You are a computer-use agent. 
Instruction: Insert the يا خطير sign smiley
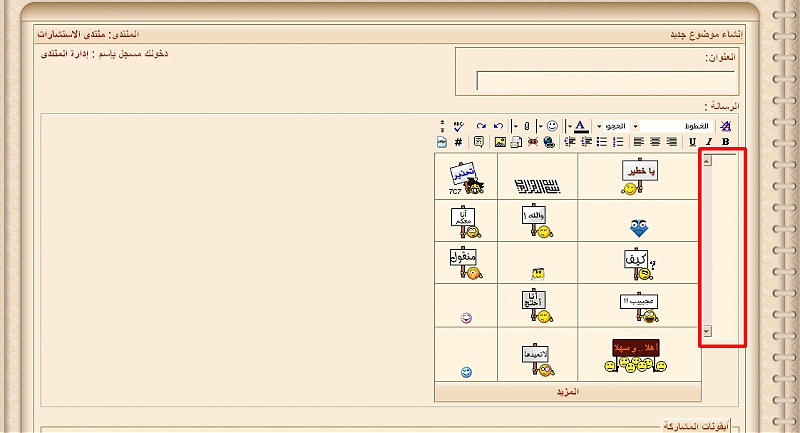tap(639, 176)
